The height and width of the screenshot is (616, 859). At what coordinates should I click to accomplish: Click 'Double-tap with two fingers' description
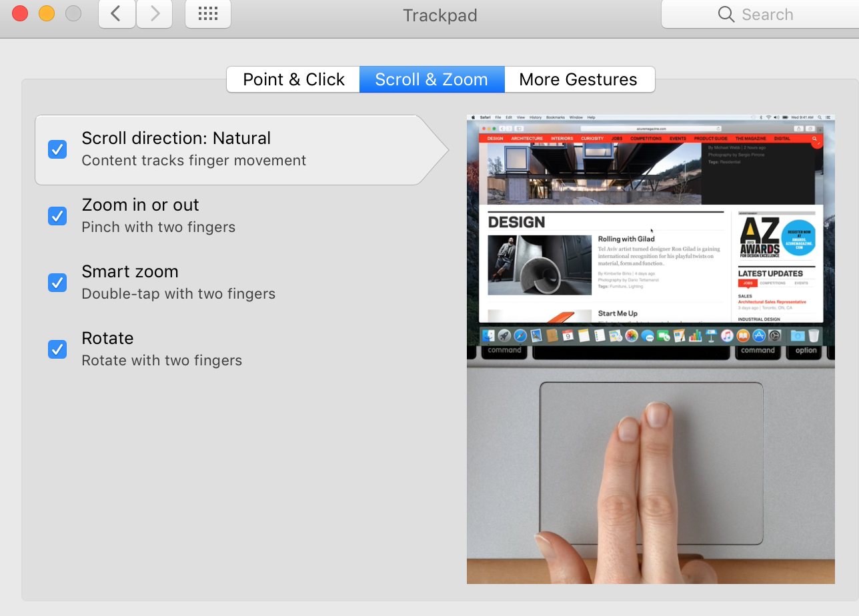178,294
